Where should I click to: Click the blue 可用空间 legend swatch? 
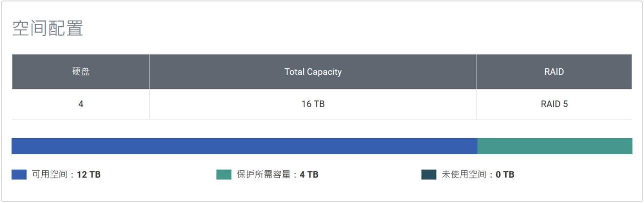[x=19, y=175]
